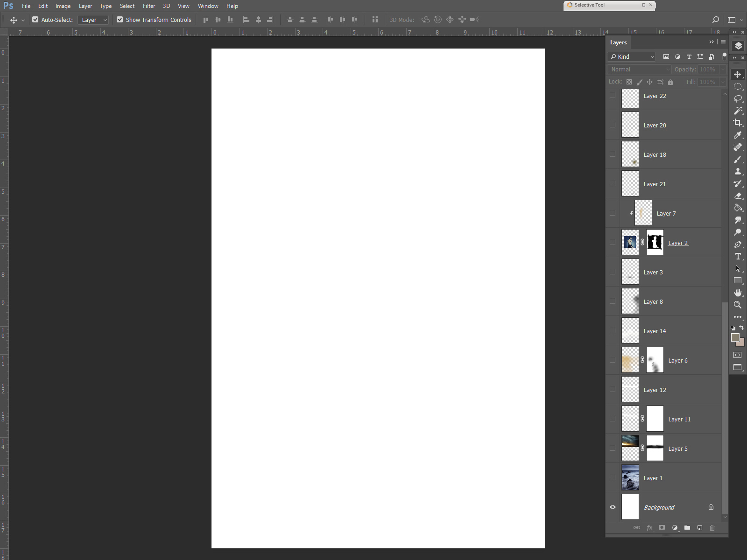Screen dimensions: 747x560
Task: Open the Auto-Select Layer dropdown
Action: tap(93, 20)
